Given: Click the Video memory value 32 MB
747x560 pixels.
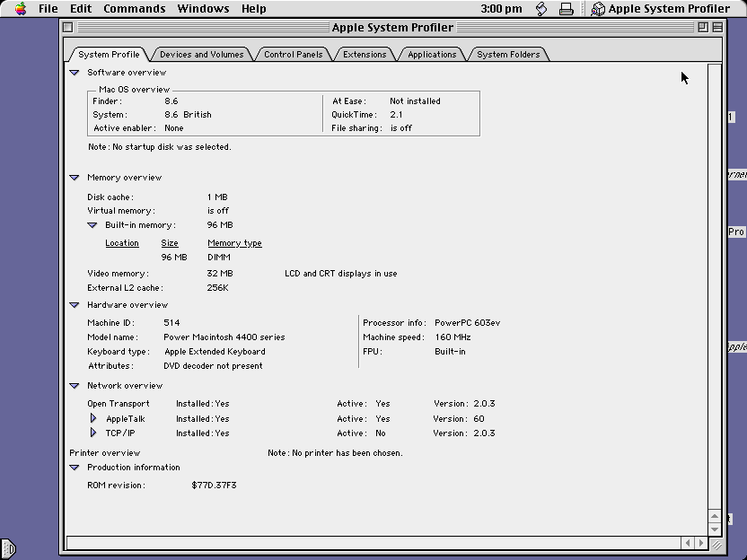Looking at the screenshot, I should pos(220,274).
